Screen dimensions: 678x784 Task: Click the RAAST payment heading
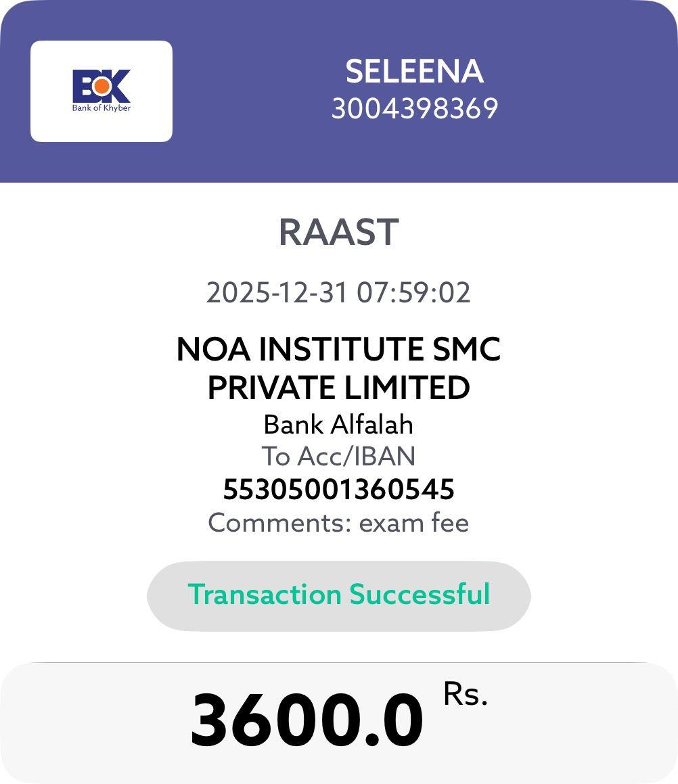(x=338, y=232)
